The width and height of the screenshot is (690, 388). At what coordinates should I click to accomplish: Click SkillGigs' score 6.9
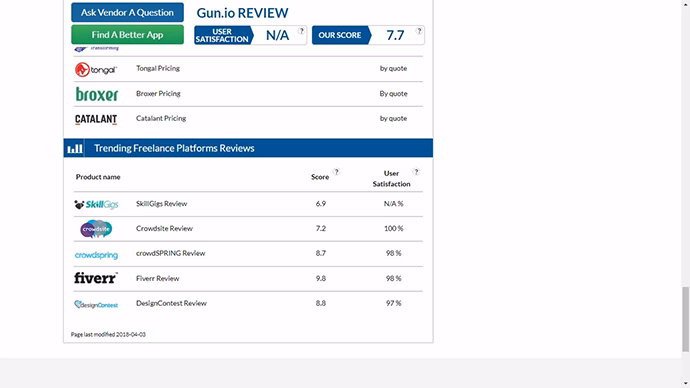(321, 204)
